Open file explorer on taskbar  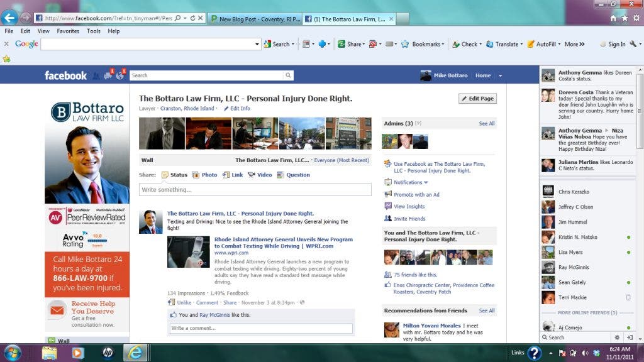49,353
